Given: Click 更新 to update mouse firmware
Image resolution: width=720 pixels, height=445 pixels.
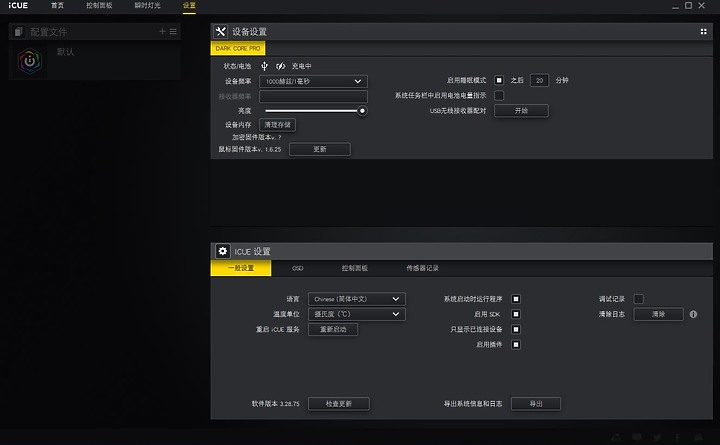Looking at the screenshot, I should tap(320, 149).
